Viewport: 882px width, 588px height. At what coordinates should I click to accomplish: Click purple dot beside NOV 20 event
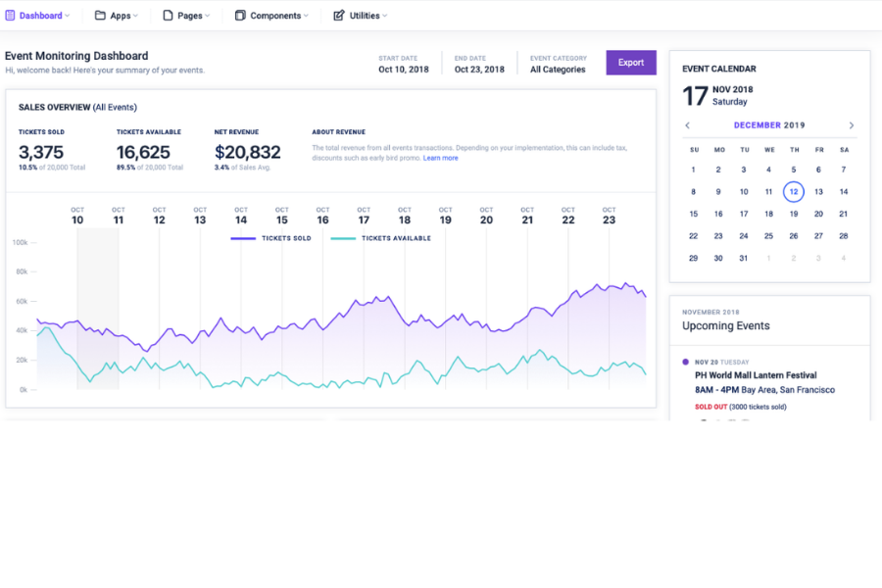685,362
